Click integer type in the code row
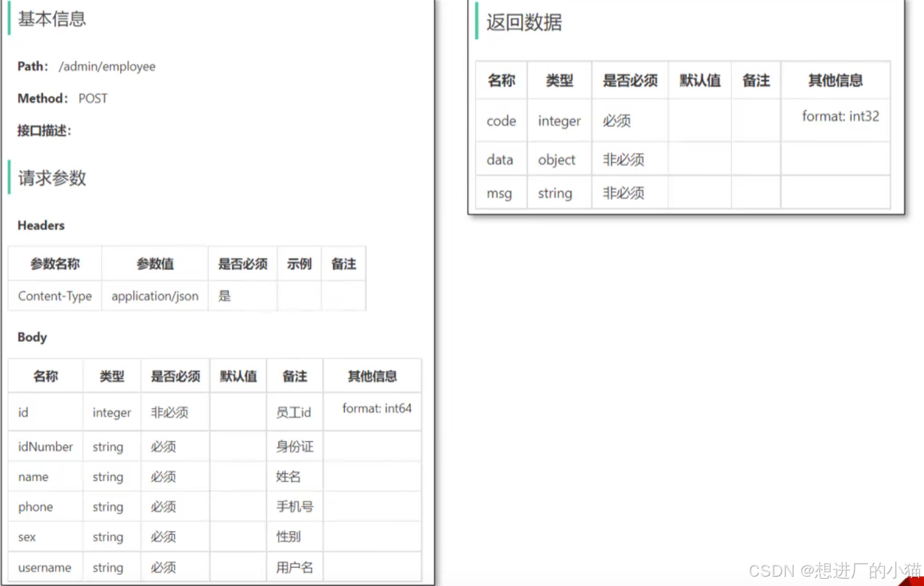 pyautogui.click(x=559, y=121)
